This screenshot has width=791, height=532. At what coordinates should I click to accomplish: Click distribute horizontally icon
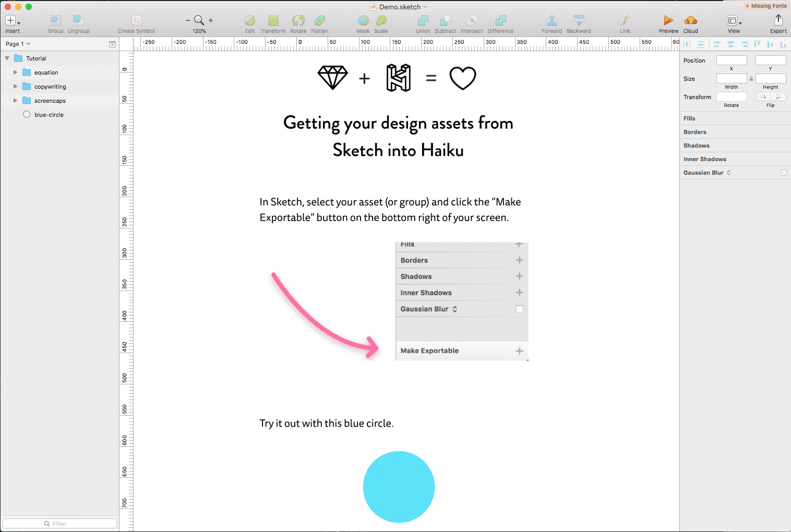687,44
